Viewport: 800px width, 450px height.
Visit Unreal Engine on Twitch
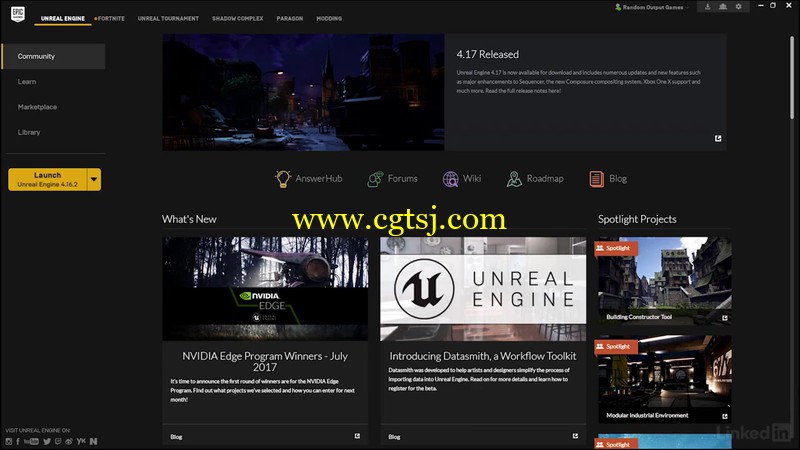coord(58,441)
